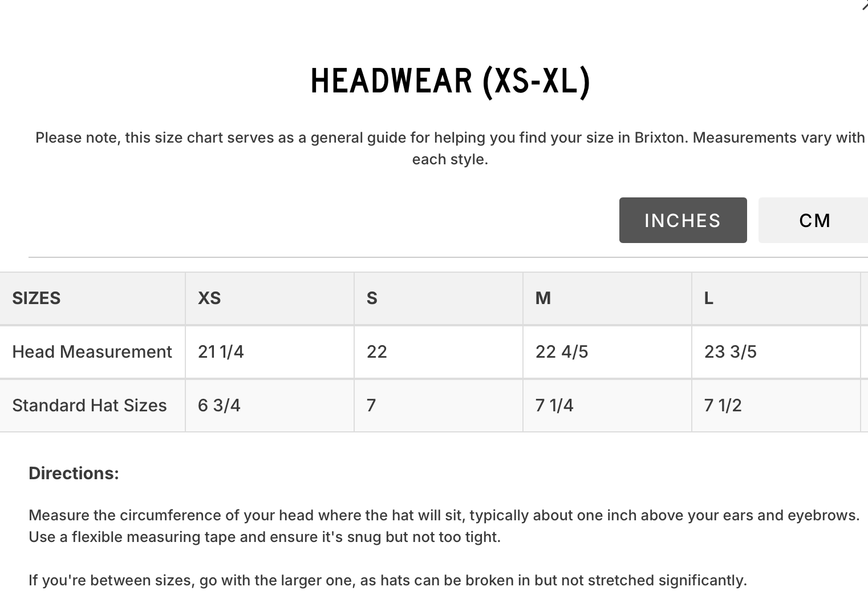This screenshot has width=868, height=615.
Task: Click the Directions heading
Action: coord(74,474)
